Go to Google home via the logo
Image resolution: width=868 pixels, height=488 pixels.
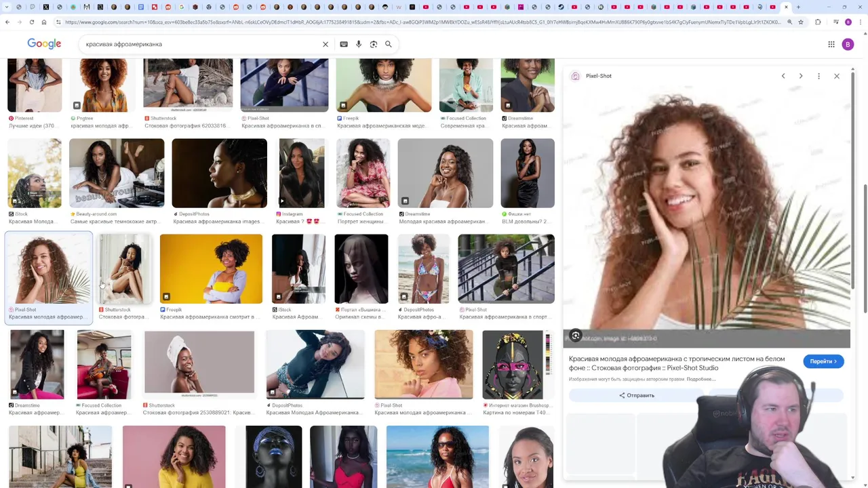44,44
